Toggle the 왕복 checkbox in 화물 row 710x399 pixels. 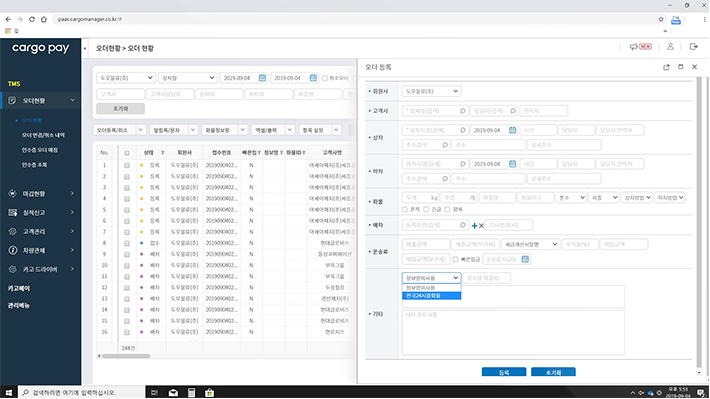click(447, 210)
